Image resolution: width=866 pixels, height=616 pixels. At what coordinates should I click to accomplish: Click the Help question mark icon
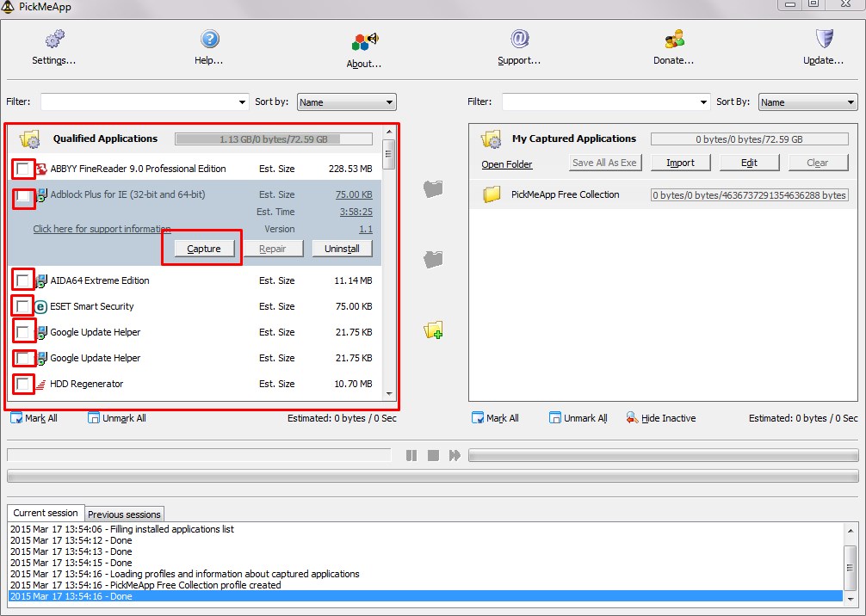[209, 40]
